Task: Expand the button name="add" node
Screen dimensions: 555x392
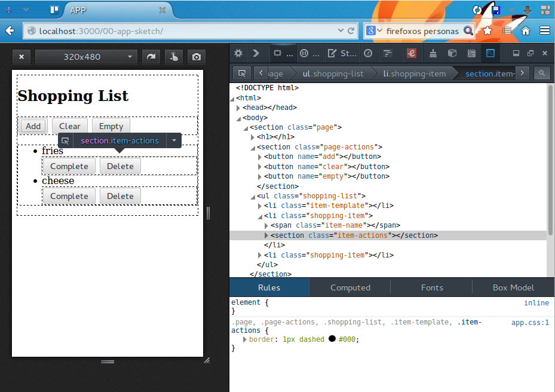Action: [x=259, y=157]
